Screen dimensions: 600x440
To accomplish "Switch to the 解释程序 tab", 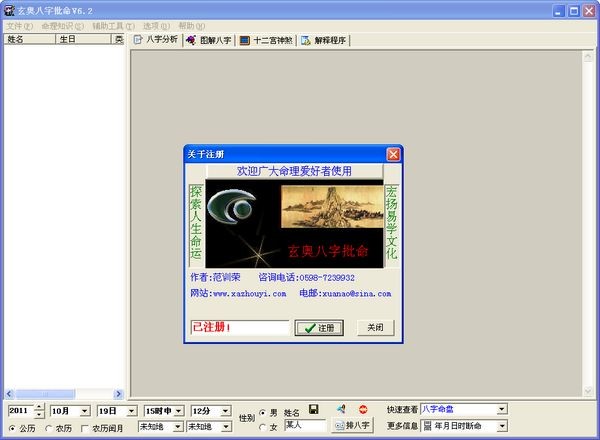I will pos(324,40).
